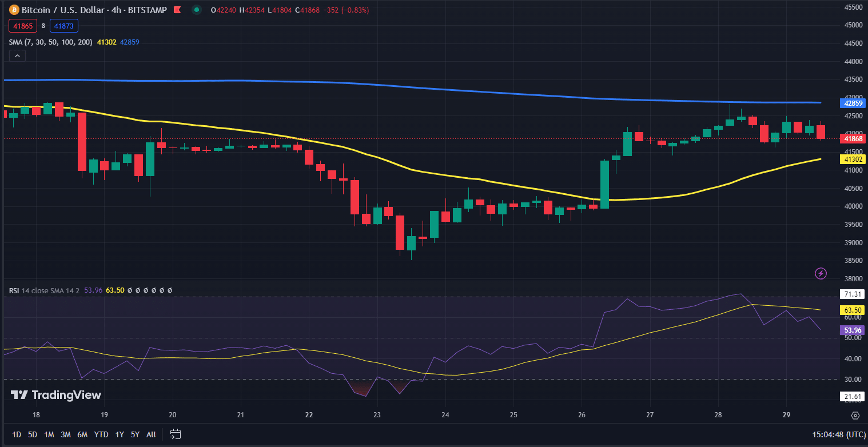The height and width of the screenshot is (447, 868).
Task: Select the 3M date range
Action: click(x=66, y=434)
